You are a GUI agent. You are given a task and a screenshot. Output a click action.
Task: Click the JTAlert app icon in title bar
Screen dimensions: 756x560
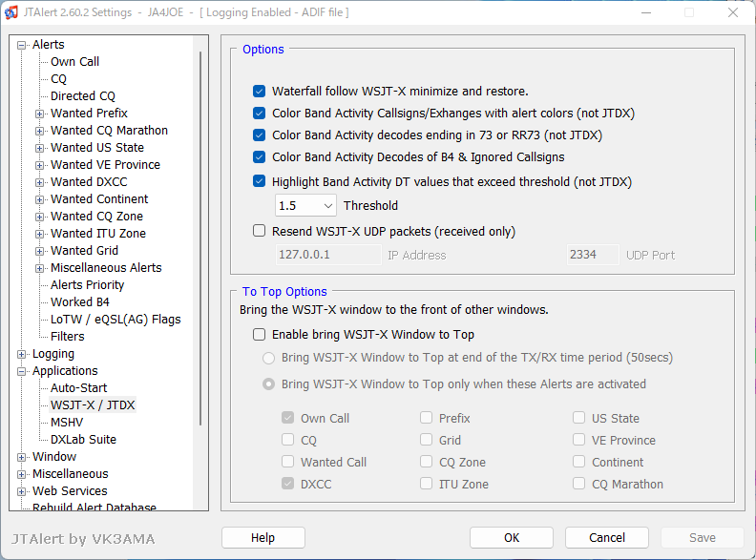(10, 12)
